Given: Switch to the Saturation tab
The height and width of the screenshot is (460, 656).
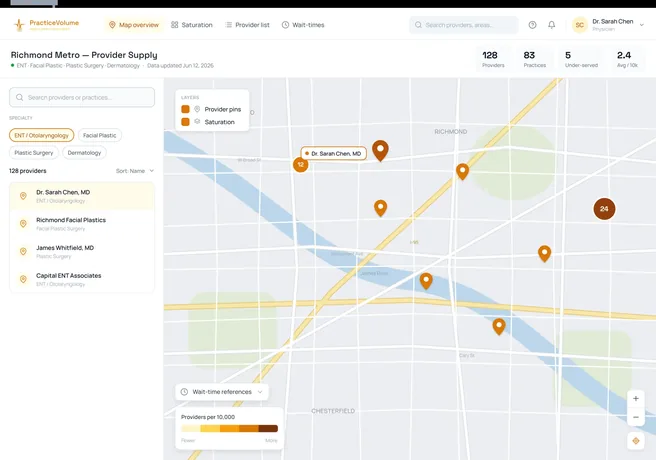Looking at the screenshot, I should 192,25.
